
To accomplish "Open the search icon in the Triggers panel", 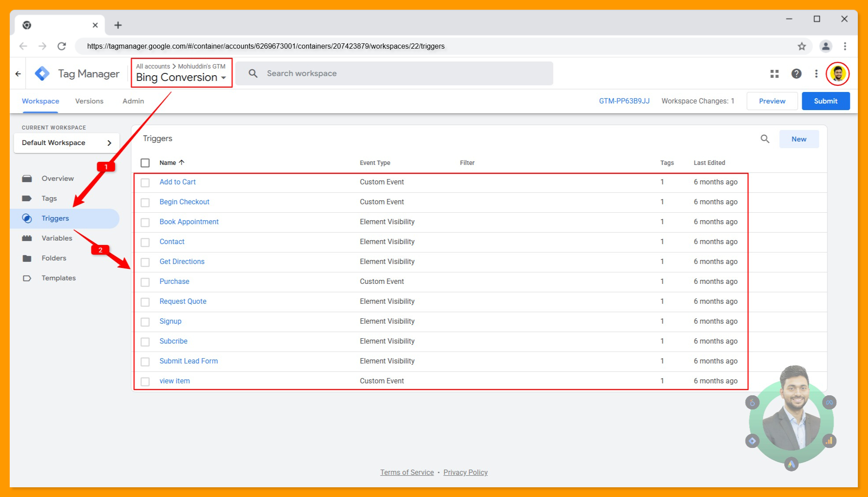I will (x=765, y=139).
